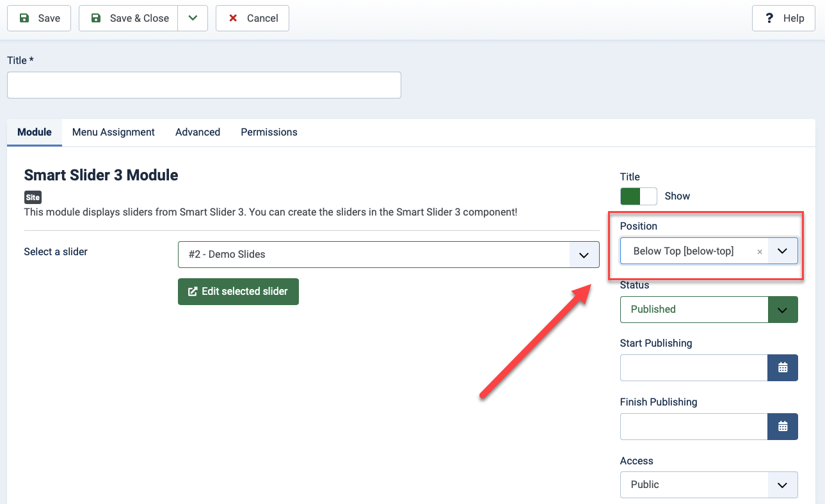825x504 pixels.
Task: Click the Start Publishing calendar icon
Action: click(x=782, y=368)
